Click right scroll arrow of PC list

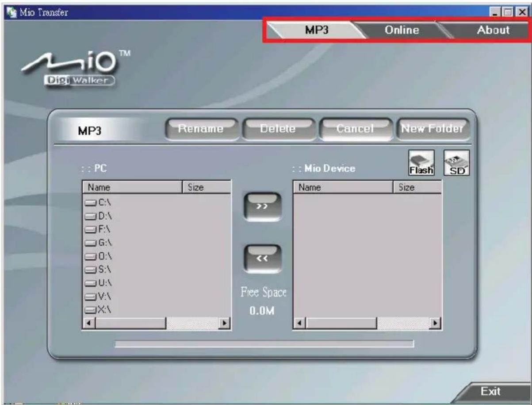click(226, 324)
